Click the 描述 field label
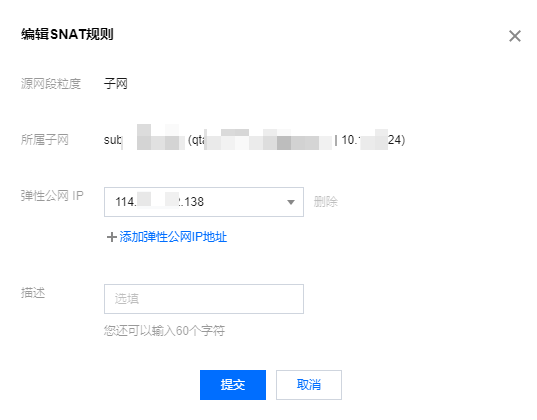 coord(33,293)
